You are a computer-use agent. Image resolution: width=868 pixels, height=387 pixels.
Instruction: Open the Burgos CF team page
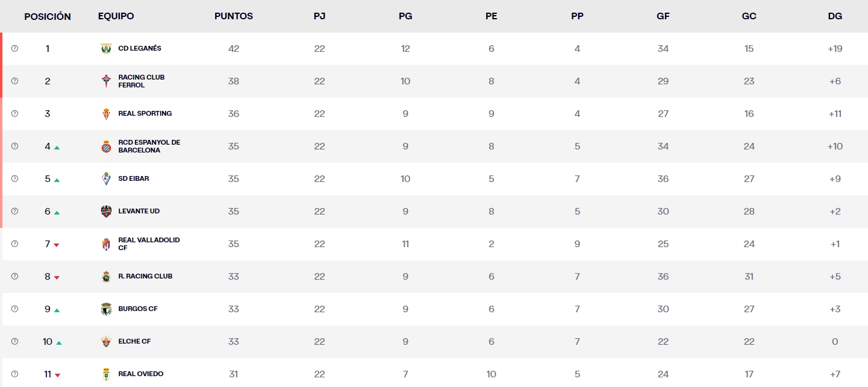click(139, 309)
